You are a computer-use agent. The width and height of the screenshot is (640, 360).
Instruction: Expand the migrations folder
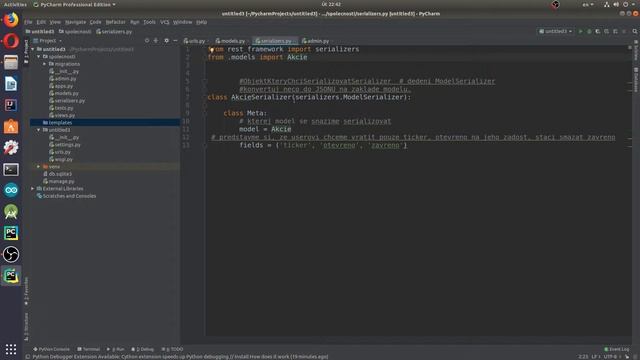tap(44, 64)
